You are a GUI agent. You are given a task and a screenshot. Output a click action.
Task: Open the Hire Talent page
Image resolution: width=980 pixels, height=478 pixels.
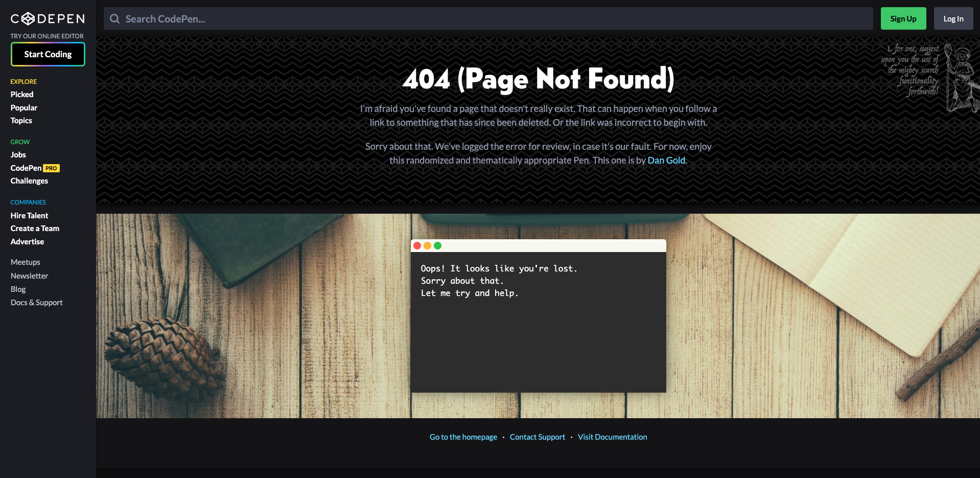click(29, 215)
